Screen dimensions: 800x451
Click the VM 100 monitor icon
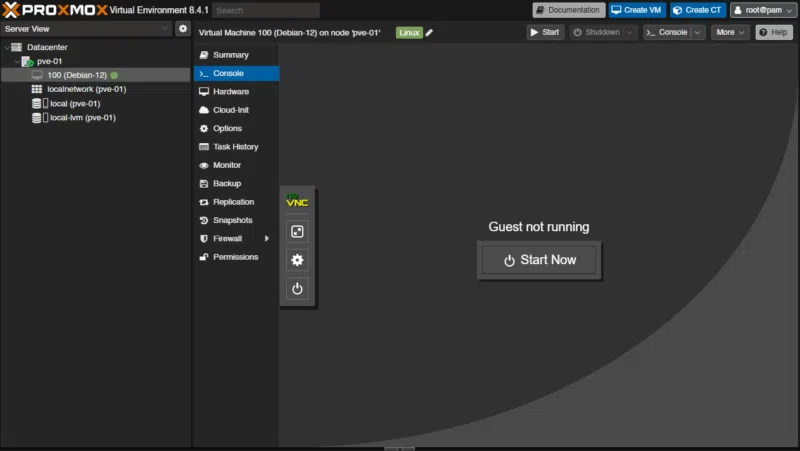coord(37,75)
